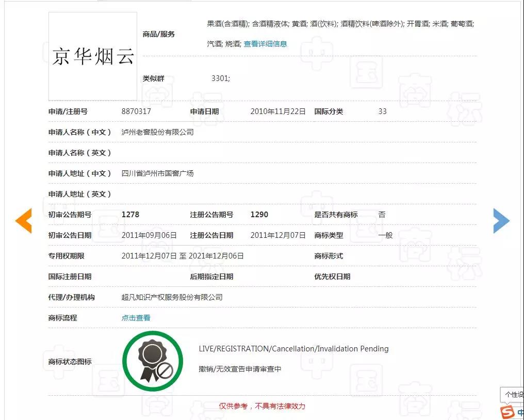Click applicant name 泸州老窖股份有限公司
This screenshot has width=524, height=420.
(157, 132)
